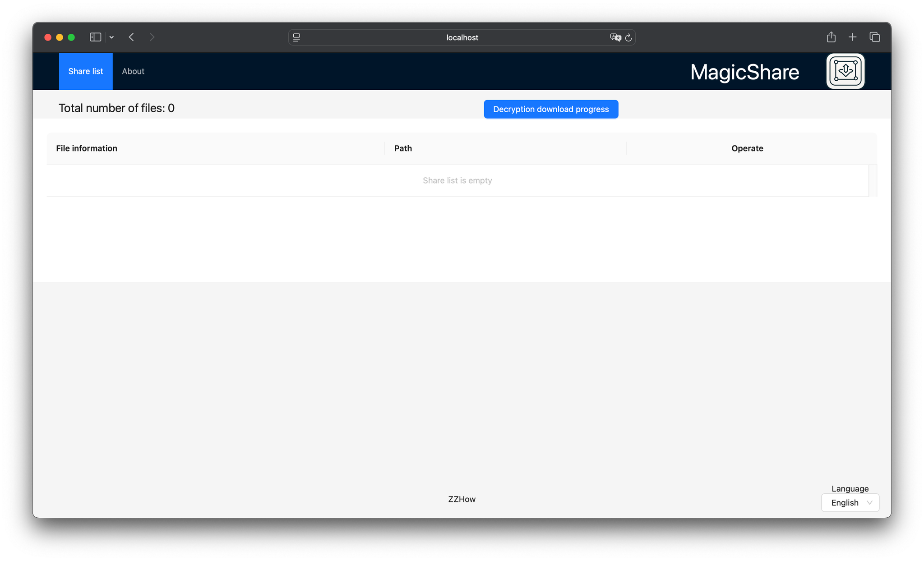Click the Share list is empty message
The image size is (924, 561).
457,180
